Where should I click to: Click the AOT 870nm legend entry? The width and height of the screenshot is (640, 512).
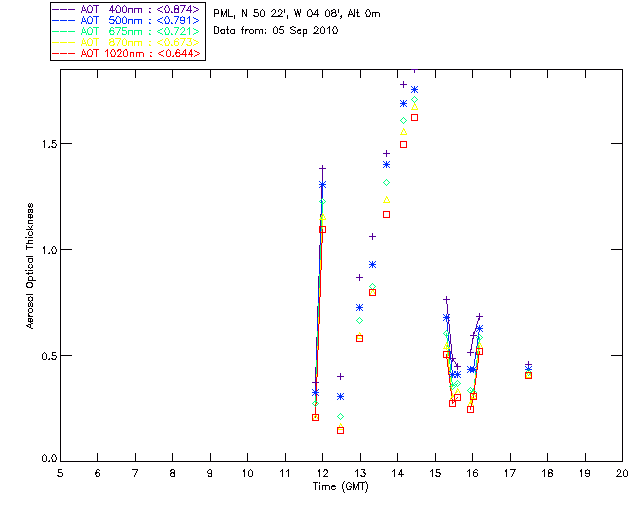[127, 42]
